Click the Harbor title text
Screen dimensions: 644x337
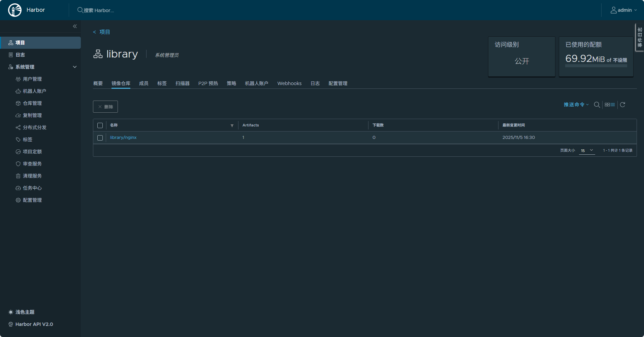(36, 10)
